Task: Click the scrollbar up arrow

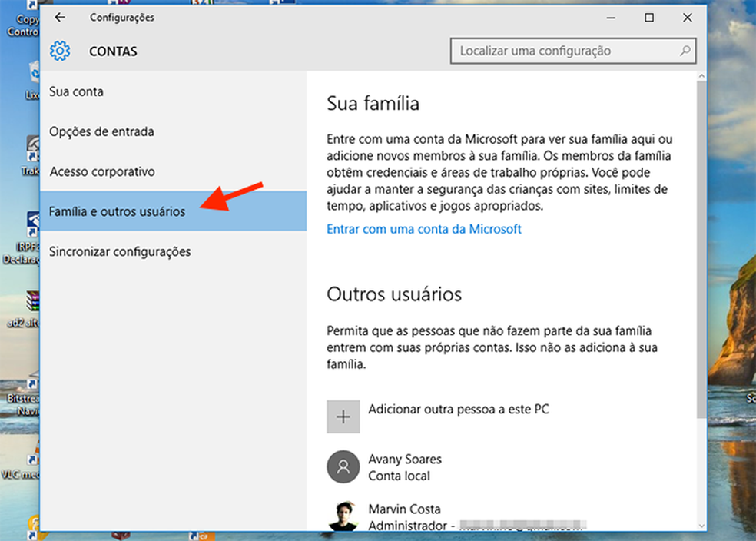Action: (700, 75)
